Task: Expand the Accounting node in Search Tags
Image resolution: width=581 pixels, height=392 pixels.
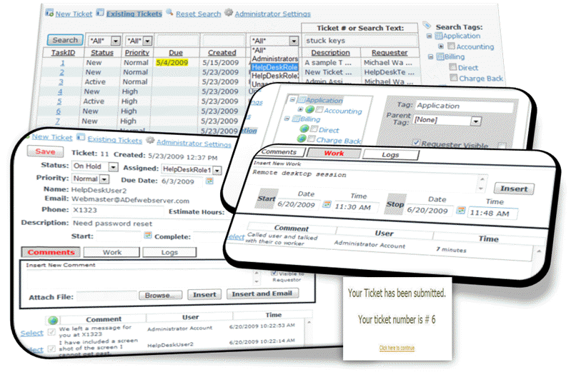Action: (x=441, y=46)
